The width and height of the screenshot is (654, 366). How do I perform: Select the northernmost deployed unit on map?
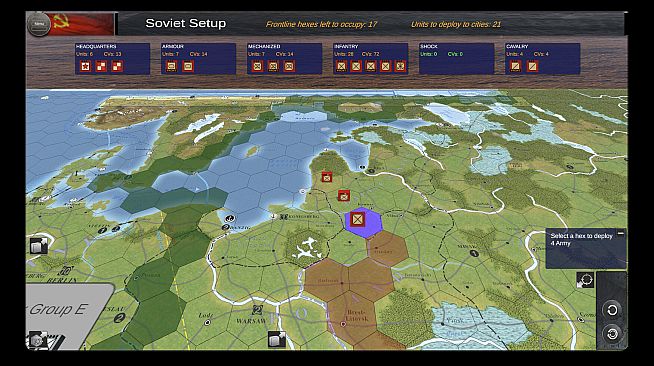327,177
